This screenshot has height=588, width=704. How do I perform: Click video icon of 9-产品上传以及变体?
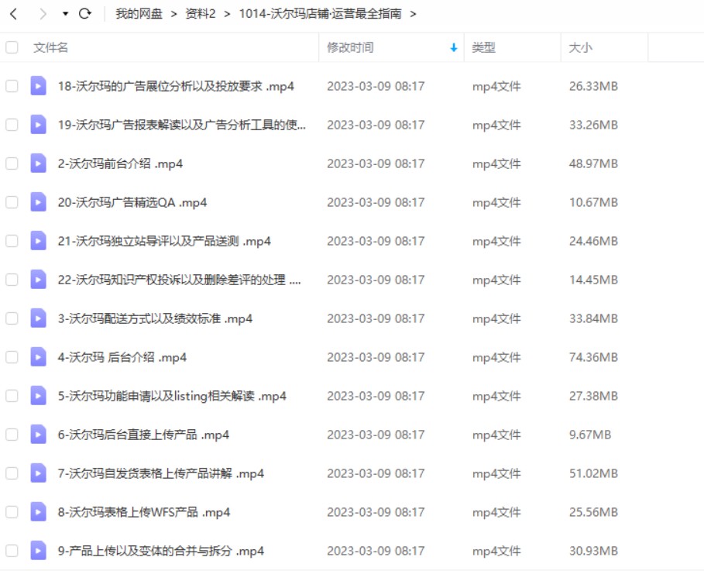[38, 551]
